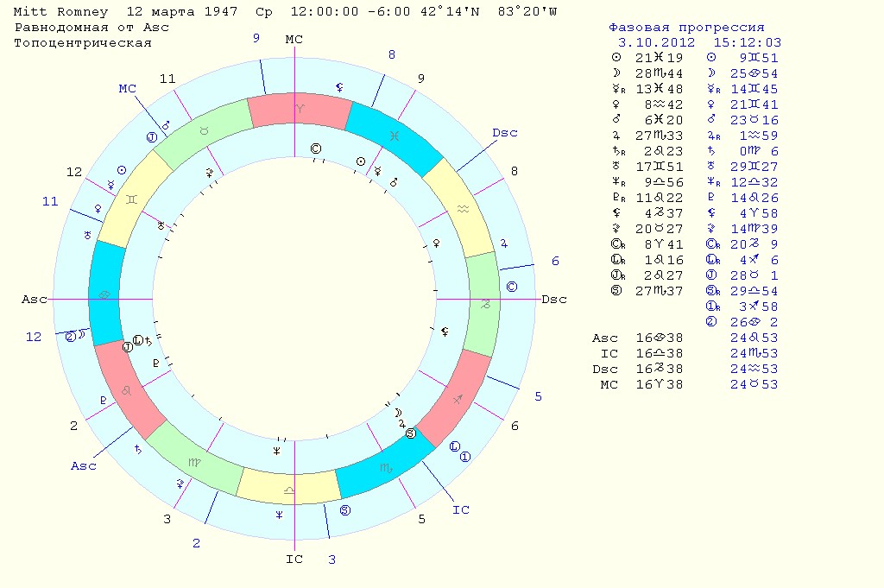This screenshot has height=588, width=884.
Task: Select the black natal Neptune symbol inside the wheel
Action: (277, 451)
